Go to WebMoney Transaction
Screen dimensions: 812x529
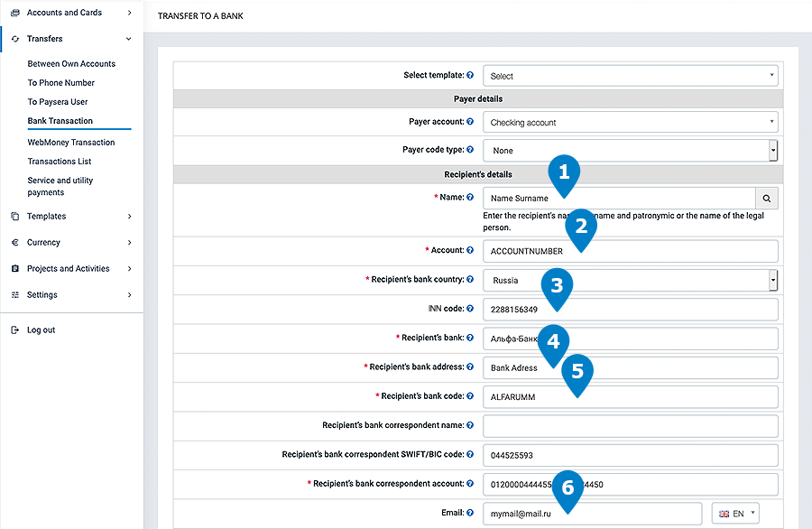71,143
